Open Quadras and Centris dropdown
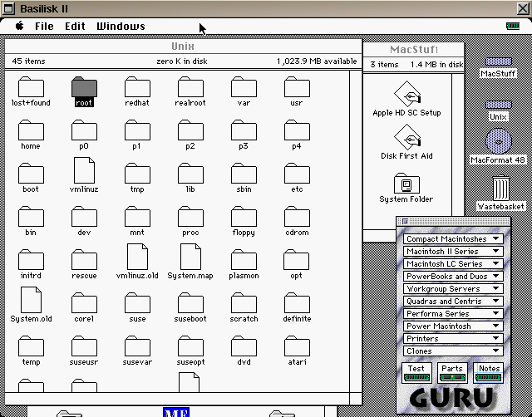 click(453, 301)
